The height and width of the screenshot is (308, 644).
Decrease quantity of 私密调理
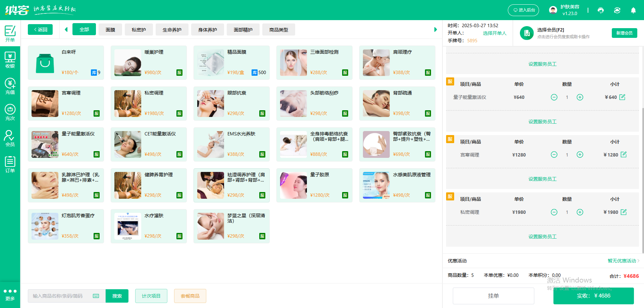554,212
